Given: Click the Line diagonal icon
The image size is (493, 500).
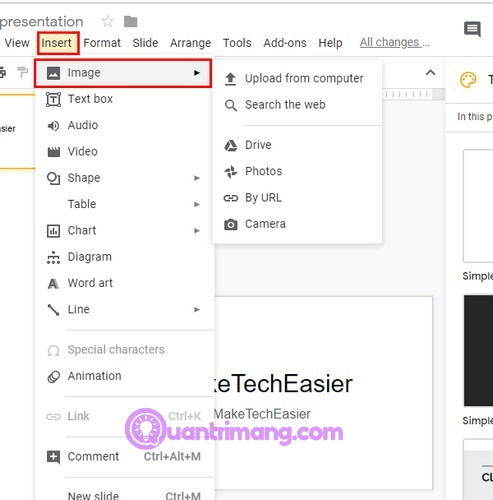Looking at the screenshot, I should coord(53,310).
